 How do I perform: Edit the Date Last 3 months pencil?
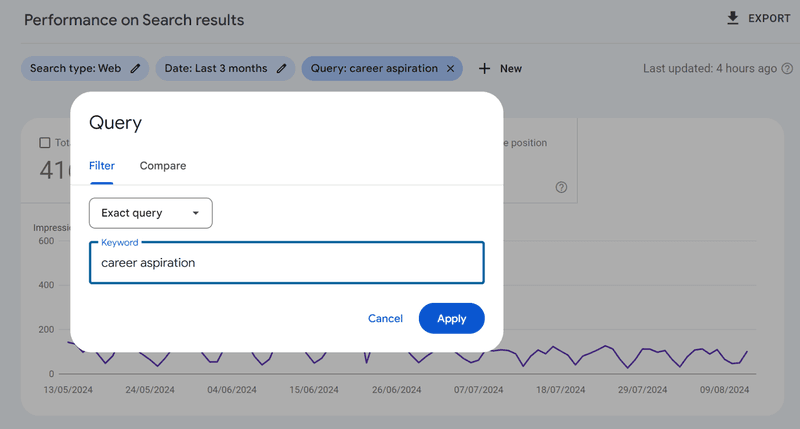pos(282,68)
